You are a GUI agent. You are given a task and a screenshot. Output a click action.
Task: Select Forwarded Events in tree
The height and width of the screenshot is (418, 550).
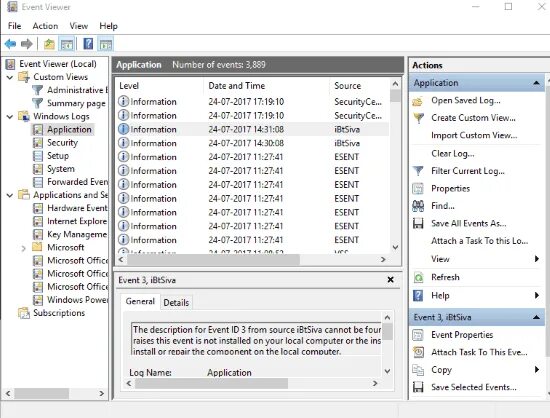(x=78, y=182)
